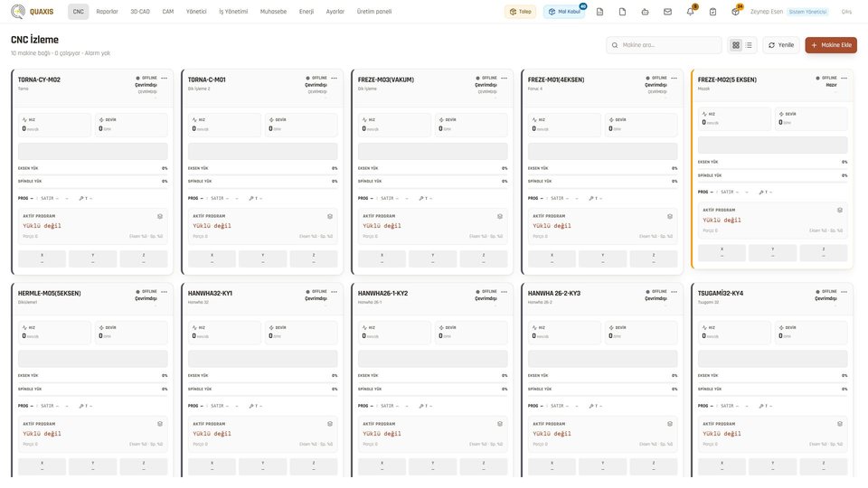Click the TSUGAMİ32-KY4 machine title

coord(721,293)
